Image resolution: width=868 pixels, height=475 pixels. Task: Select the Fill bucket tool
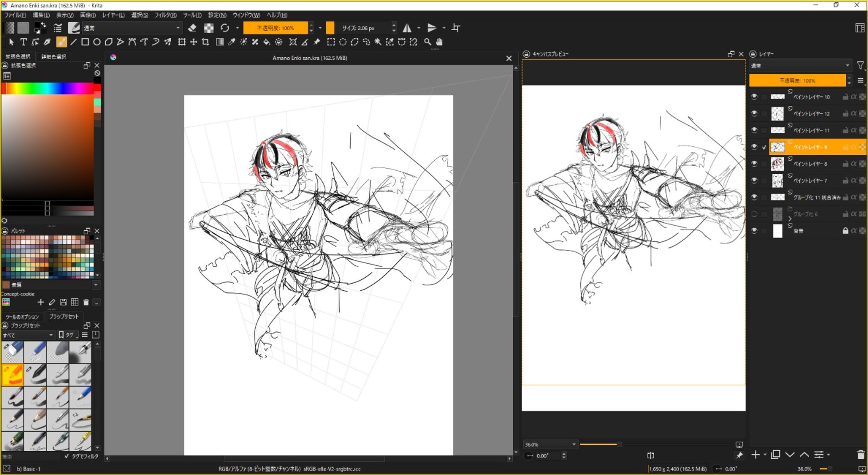[267, 42]
